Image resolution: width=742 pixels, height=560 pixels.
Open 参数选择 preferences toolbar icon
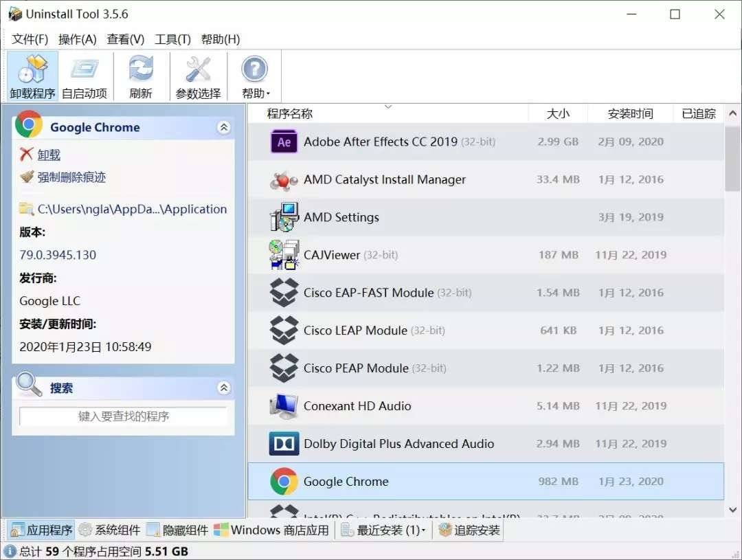198,76
